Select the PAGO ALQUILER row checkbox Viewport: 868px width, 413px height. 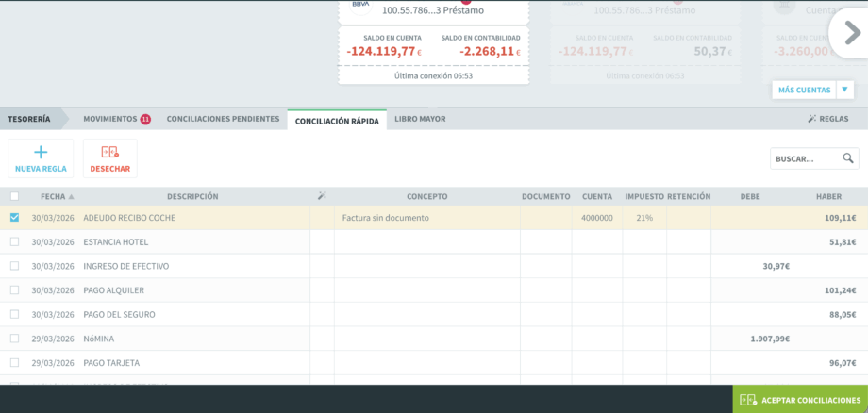coord(14,290)
